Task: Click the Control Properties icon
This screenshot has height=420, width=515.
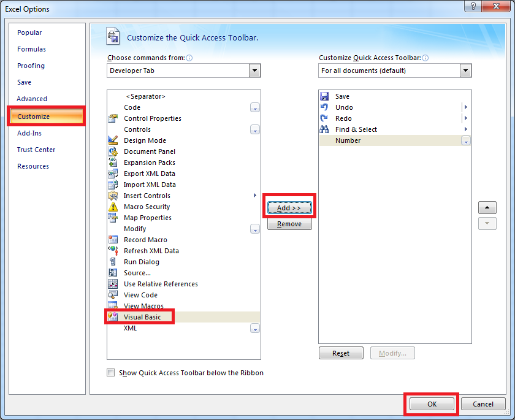Action: pyautogui.click(x=113, y=118)
